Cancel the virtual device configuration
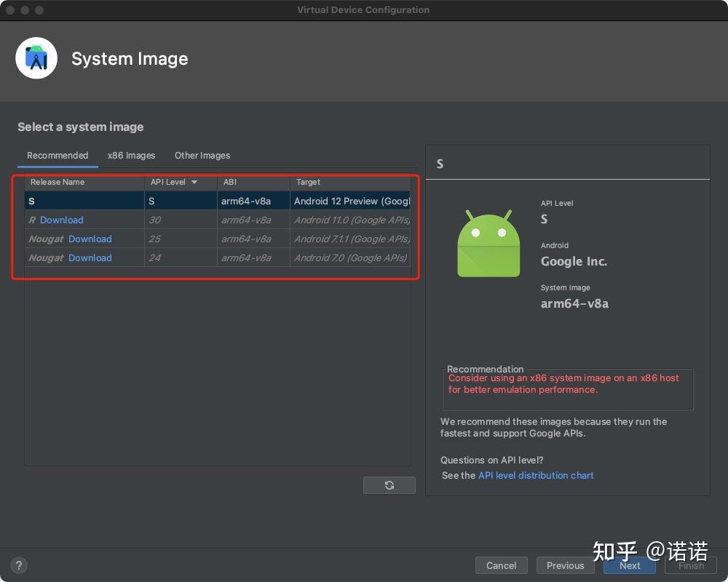The height and width of the screenshot is (582, 728). point(501,565)
